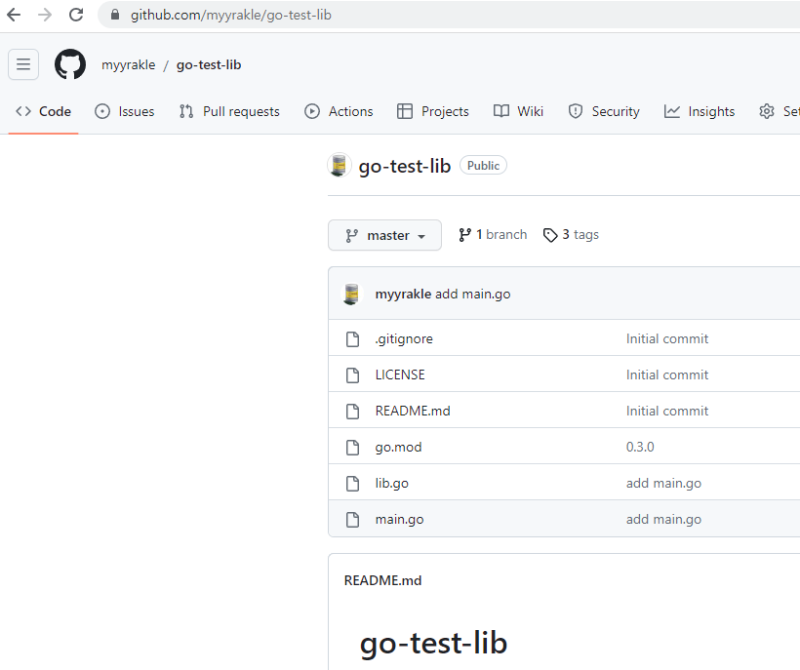
Task: Switch to the Issues tab
Action: point(125,112)
